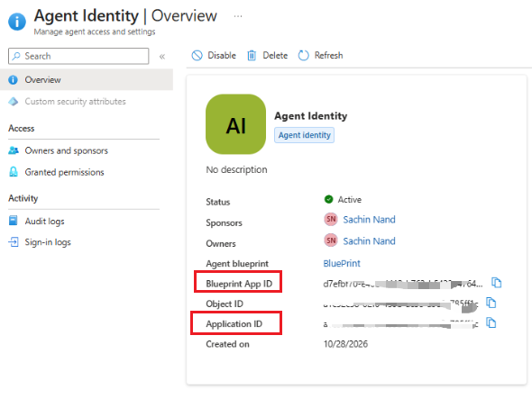Select the Sponsors label

click(x=224, y=223)
